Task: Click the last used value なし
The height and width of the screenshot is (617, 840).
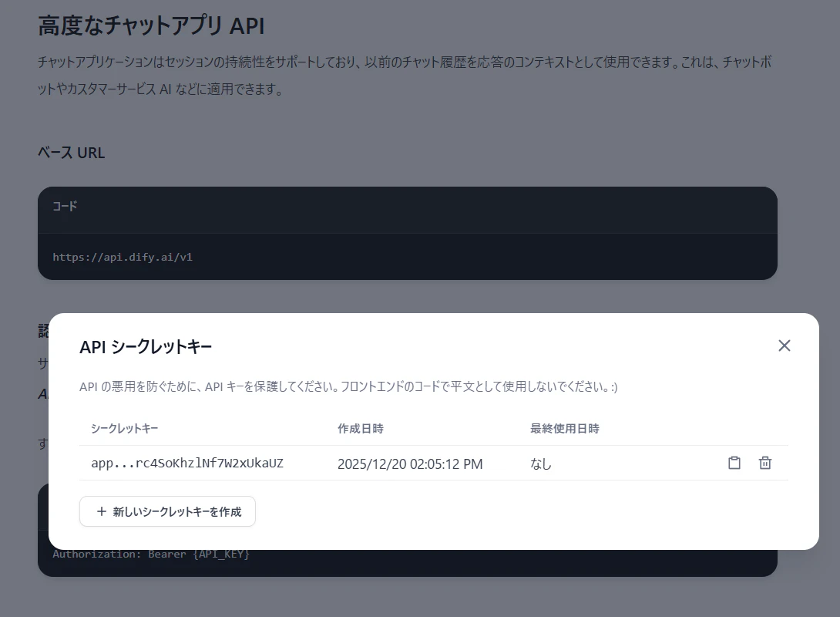Action: tap(540, 464)
